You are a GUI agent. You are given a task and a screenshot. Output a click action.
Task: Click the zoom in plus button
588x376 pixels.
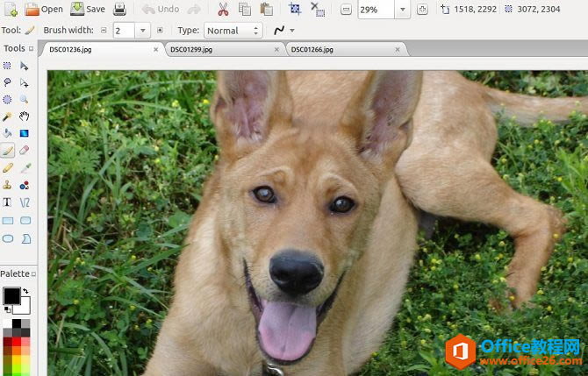[x=422, y=10]
